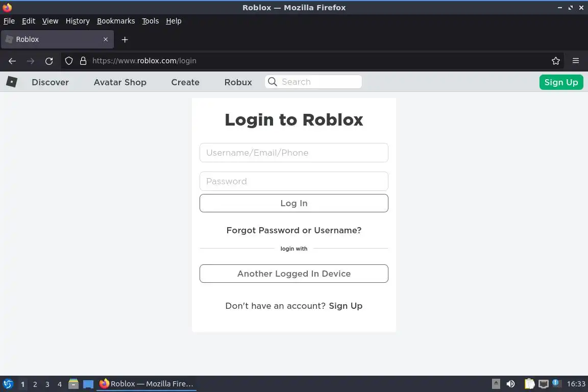Click the site security padlock icon
The image size is (588, 392).
click(83, 61)
